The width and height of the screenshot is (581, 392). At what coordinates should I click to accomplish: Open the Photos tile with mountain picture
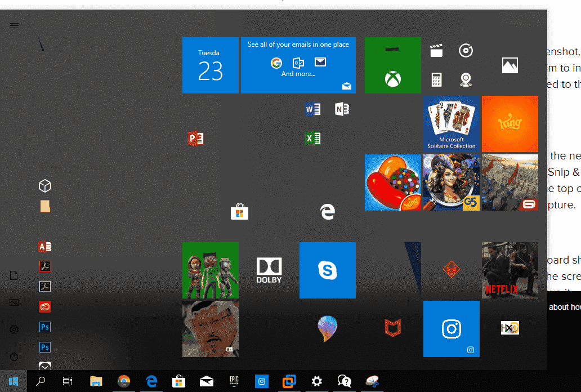coord(510,65)
